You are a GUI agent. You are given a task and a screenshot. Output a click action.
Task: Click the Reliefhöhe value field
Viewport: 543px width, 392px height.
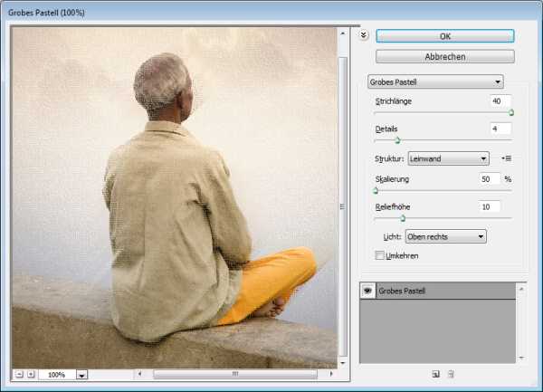pyautogui.click(x=490, y=206)
